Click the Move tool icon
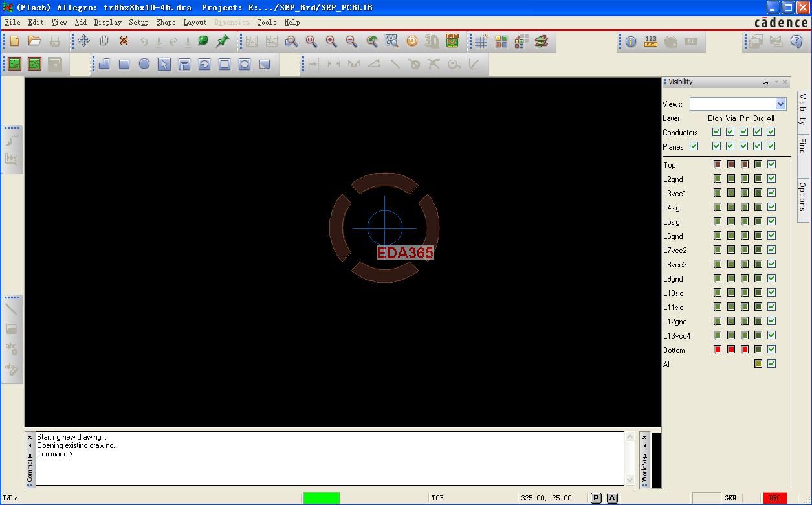The width and height of the screenshot is (812, 505). tap(84, 41)
